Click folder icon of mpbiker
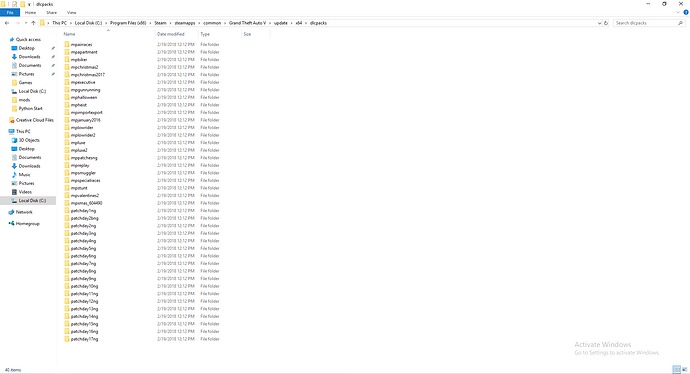 67,59
